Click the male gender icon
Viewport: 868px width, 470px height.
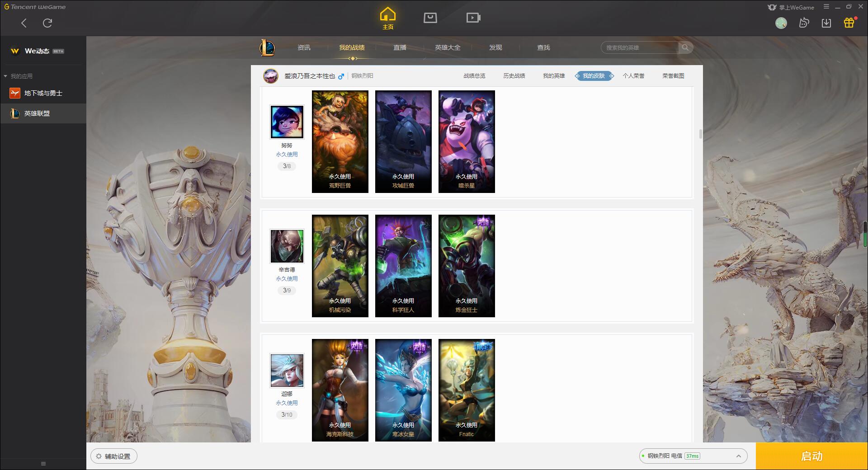(x=341, y=76)
